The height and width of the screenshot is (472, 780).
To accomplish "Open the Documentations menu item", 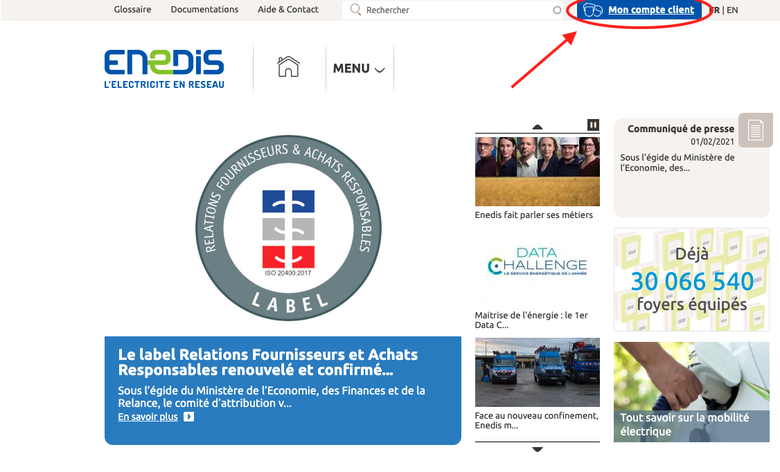I will pos(204,10).
